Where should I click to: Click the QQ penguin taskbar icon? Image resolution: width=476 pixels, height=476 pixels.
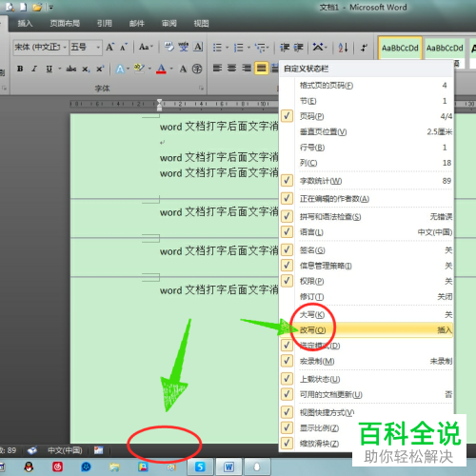(29, 466)
